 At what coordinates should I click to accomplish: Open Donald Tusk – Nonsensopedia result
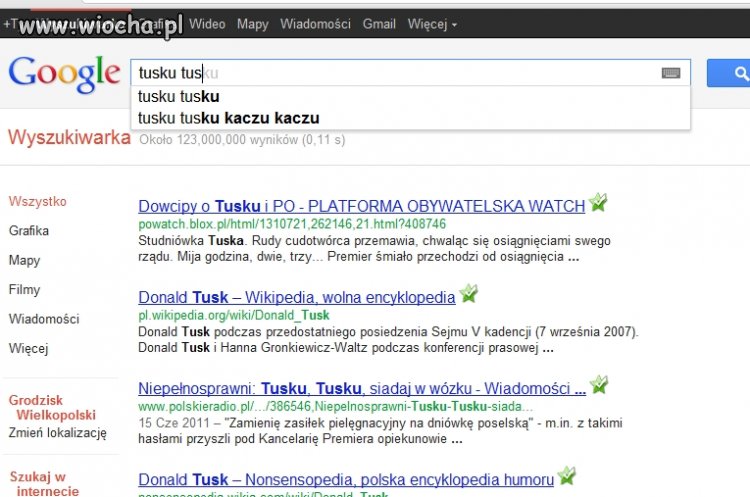346,479
